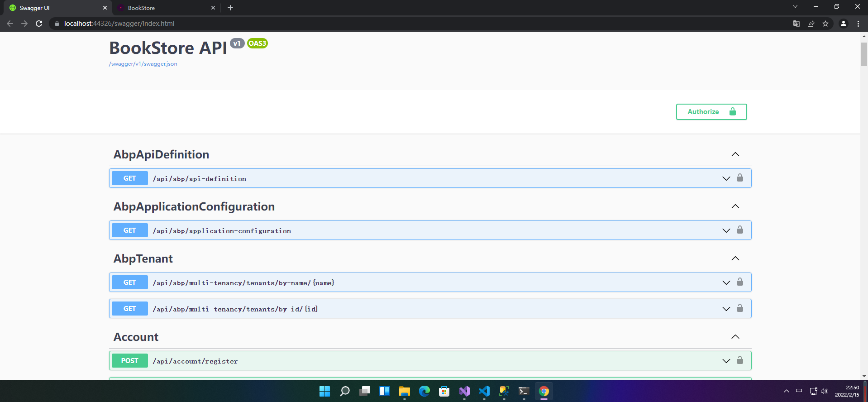Collapse the AbpApiDefinition section
Screen dimensions: 868x402
tap(735, 154)
